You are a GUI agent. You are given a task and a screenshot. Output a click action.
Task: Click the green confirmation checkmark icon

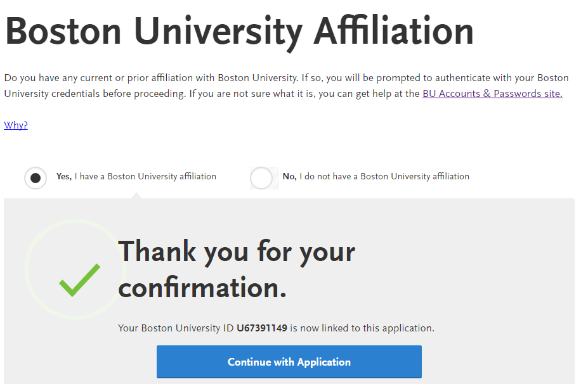coord(79,280)
